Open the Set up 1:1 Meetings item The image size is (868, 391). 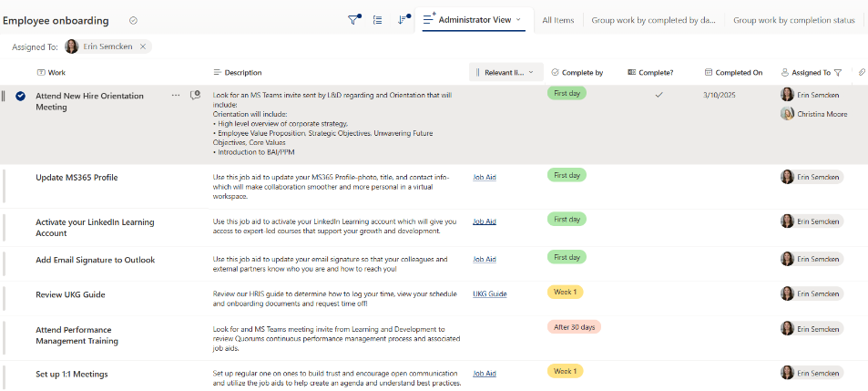click(72, 374)
